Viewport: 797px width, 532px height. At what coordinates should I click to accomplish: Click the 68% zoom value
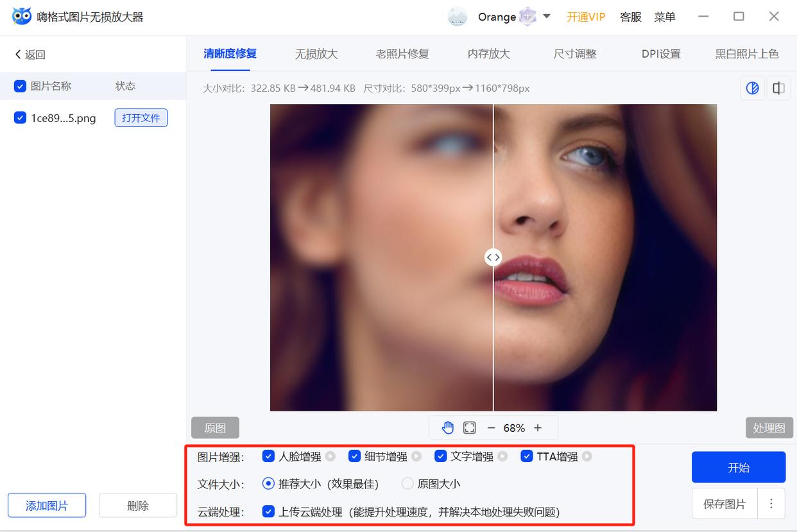[514, 428]
